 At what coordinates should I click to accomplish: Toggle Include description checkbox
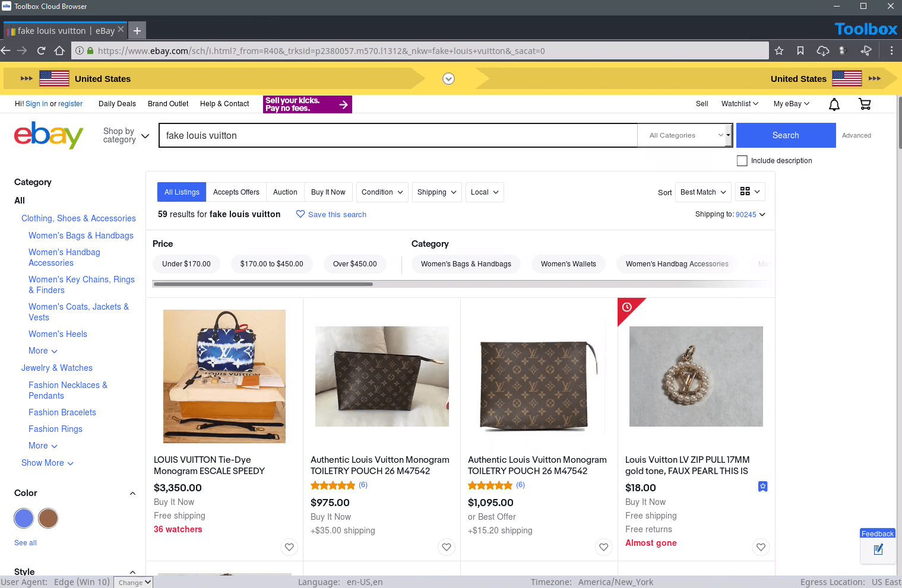(x=742, y=161)
